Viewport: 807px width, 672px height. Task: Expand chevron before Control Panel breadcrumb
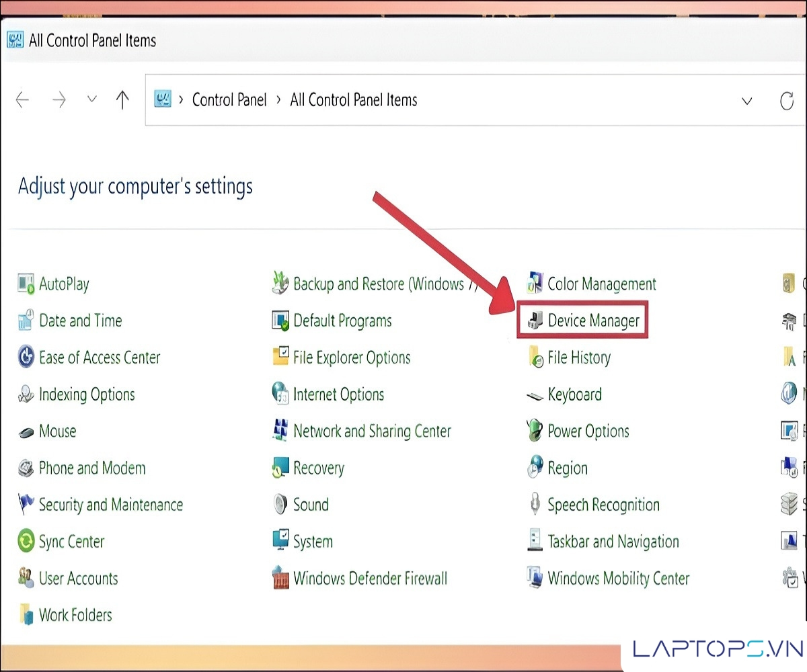click(x=181, y=100)
